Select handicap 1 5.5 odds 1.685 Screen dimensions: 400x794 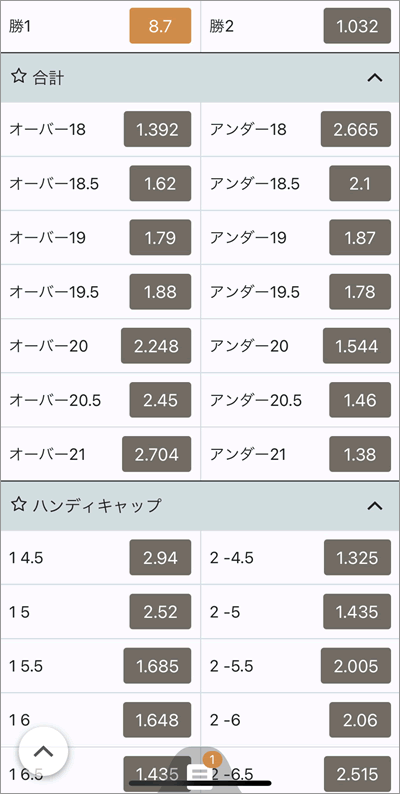(157, 666)
